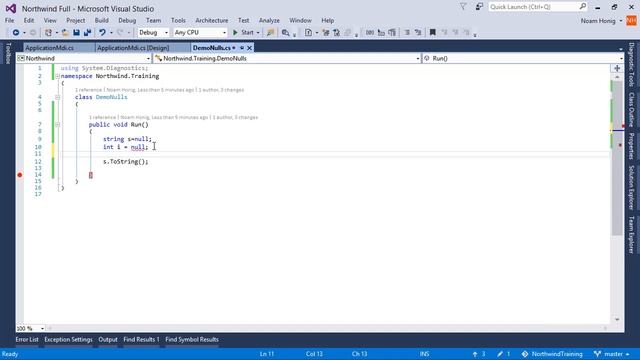Click the Find in Files magnifier icon

coord(285,33)
